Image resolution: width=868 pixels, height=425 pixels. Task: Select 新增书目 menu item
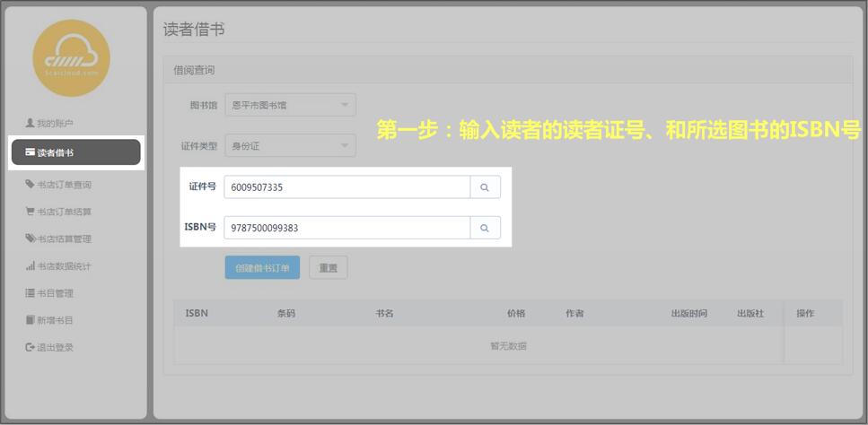tap(55, 320)
